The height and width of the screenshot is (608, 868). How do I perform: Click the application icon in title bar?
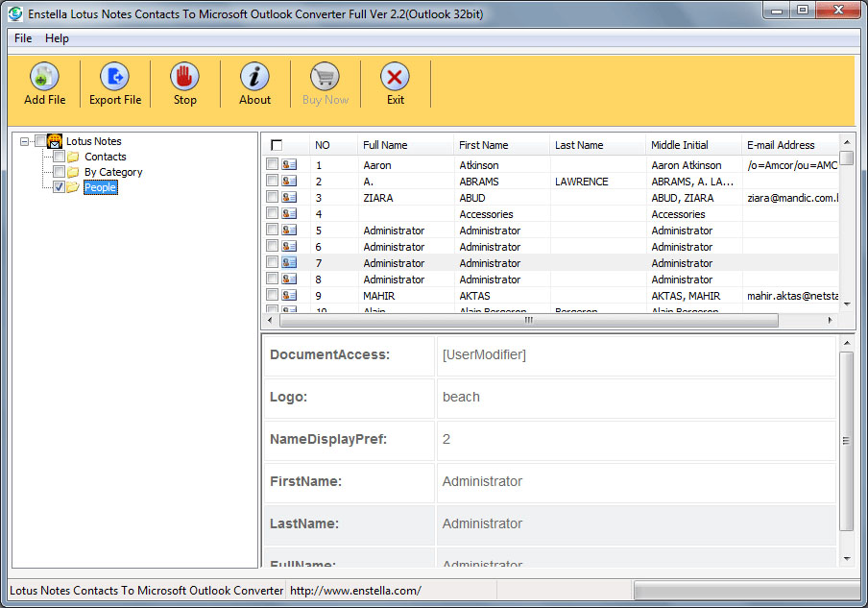(x=15, y=13)
